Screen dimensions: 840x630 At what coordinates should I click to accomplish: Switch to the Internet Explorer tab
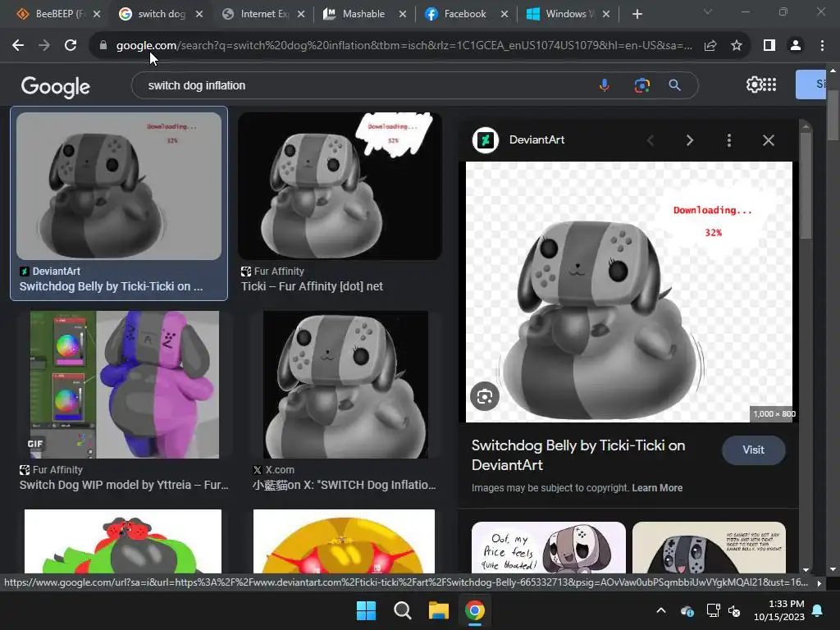(263, 14)
